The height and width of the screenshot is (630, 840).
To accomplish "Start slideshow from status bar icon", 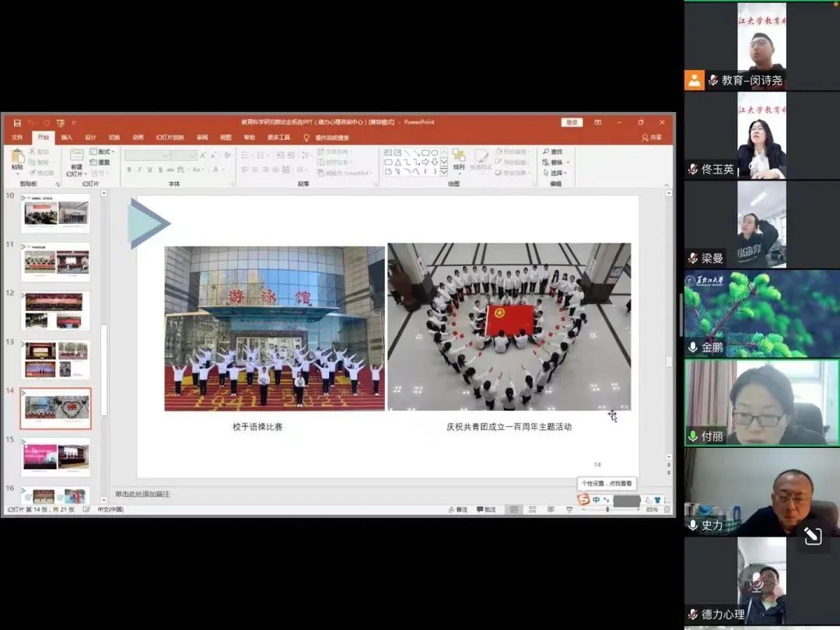I will click(x=569, y=509).
